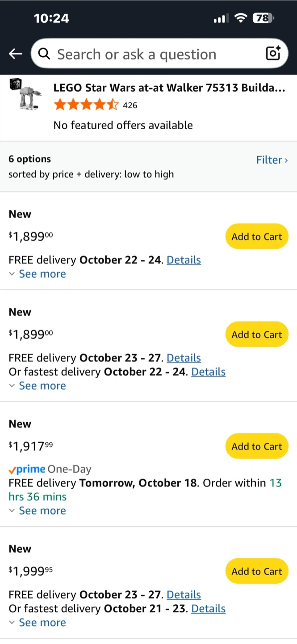Viewport: 297px width, 644px height.
Task: Open the LEGO AT-AT product thumbnail
Action: (x=24, y=94)
